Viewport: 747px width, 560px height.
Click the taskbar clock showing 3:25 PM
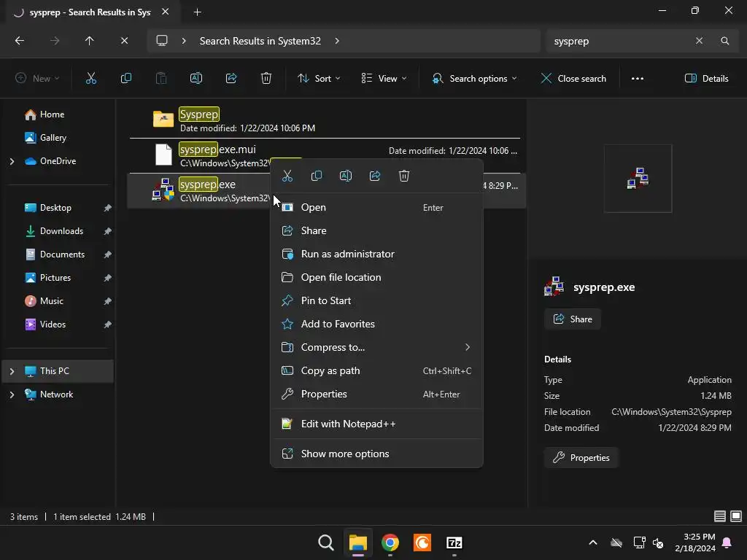click(x=695, y=542)
